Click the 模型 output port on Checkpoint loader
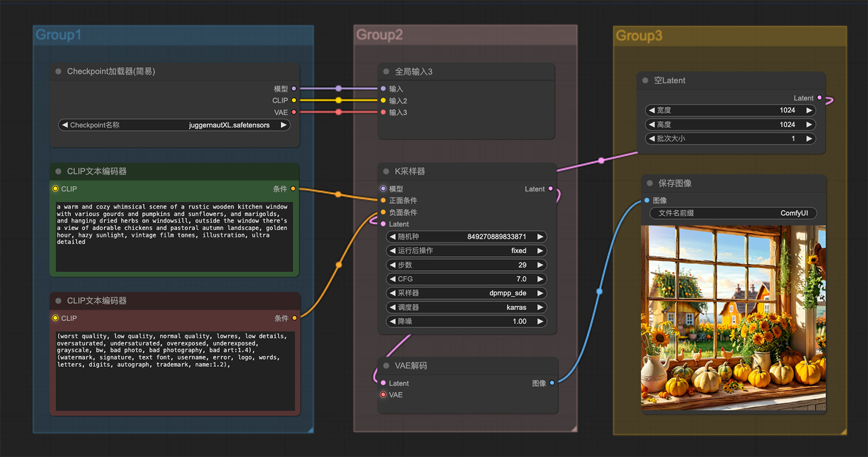 click(x=294, y=89)
